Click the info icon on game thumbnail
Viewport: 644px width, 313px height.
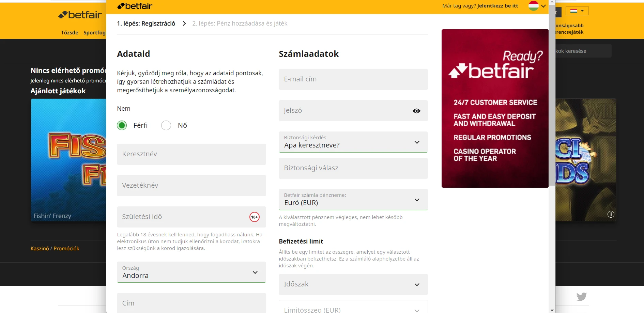tap(611, 214)
